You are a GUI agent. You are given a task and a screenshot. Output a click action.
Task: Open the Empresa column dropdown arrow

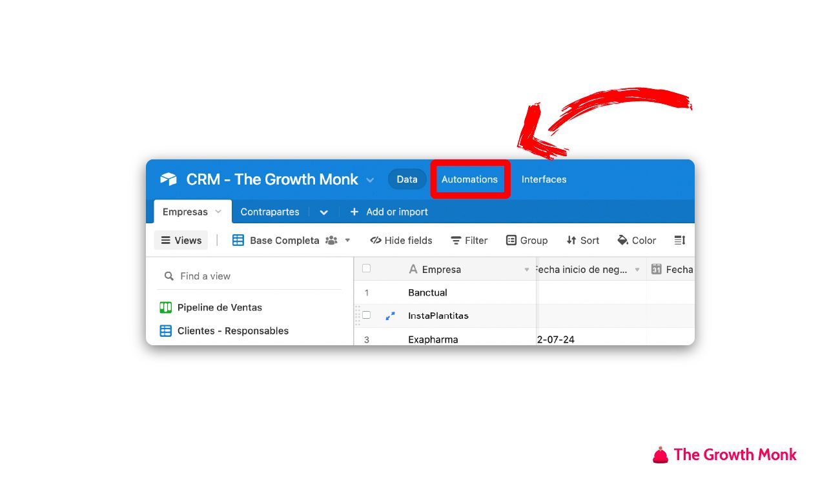click(527, 270)
